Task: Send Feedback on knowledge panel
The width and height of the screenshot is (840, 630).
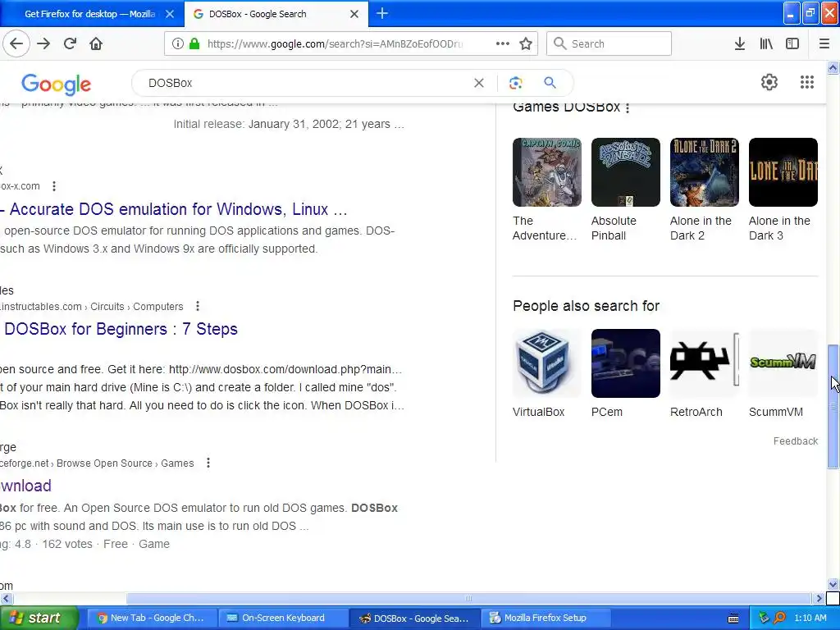Action: tap(796, 441)
